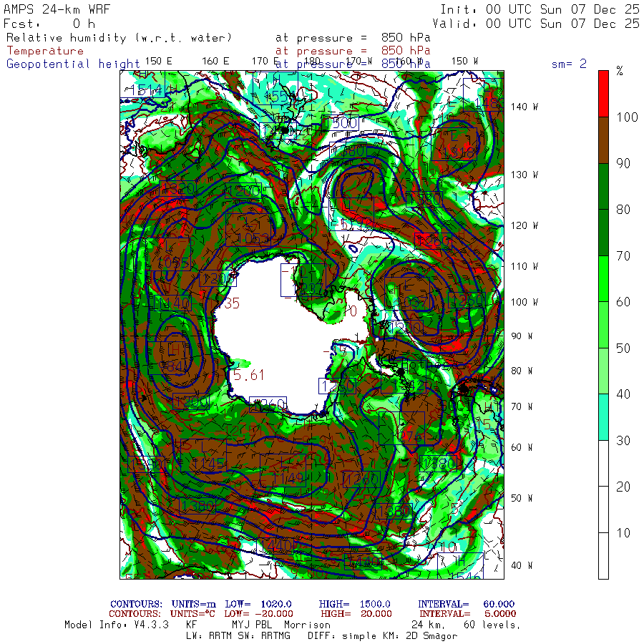Image resolution: width=644 pixels, height=644 pixels.
Task: Select the '150 E' longitude label on top axis
Action: point(158,61)
